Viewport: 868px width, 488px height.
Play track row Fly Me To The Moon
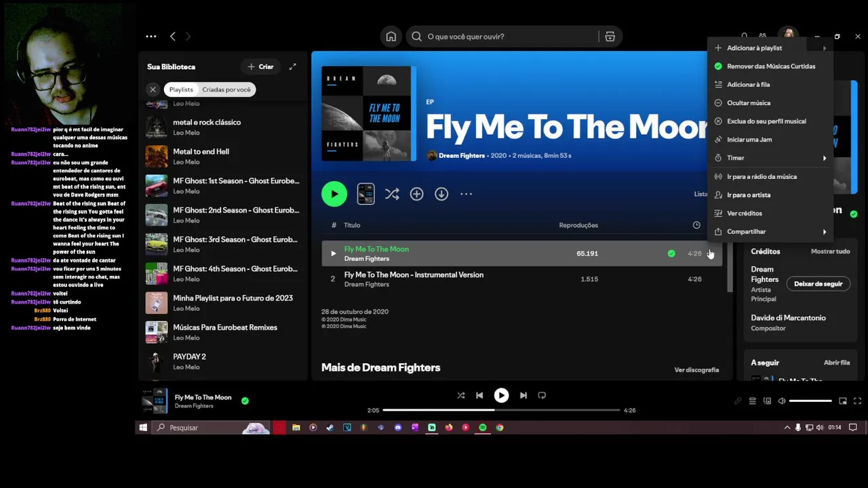click(x=333, y=253)
